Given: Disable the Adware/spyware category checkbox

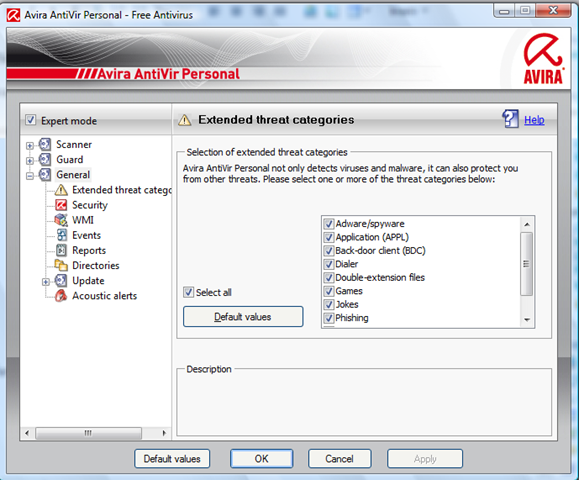Looking at the screenshot, I should pos(329,224).
